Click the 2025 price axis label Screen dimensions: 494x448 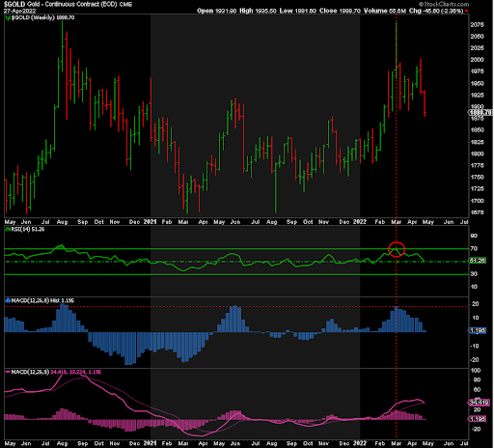click(477, 48)
